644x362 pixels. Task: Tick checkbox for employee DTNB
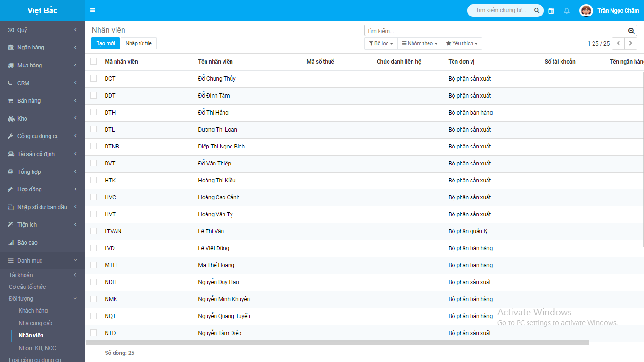click(x=93, y=146)
